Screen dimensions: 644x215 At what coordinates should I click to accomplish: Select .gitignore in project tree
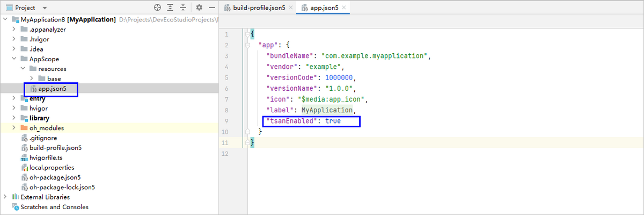[43, 138]
